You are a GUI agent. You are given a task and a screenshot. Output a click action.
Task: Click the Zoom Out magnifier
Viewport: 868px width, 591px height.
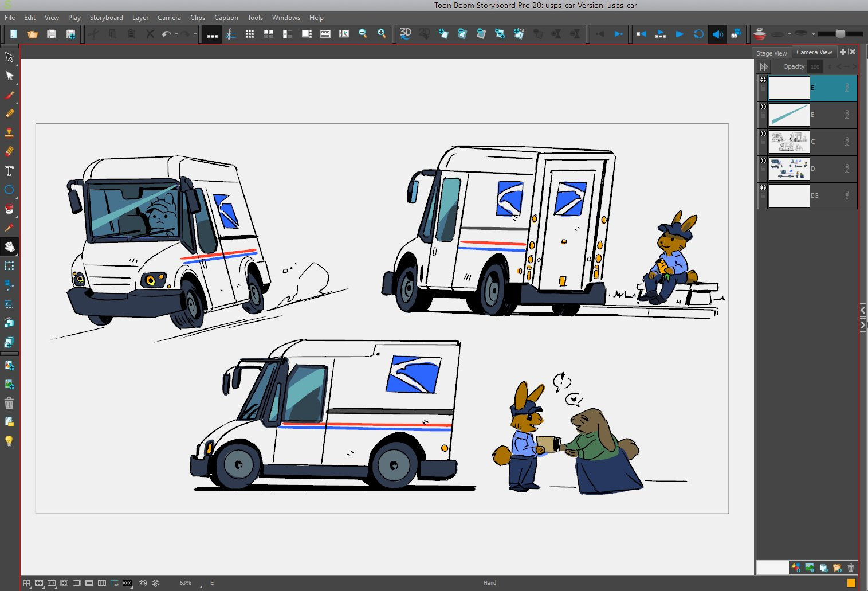tap(363, 34)
